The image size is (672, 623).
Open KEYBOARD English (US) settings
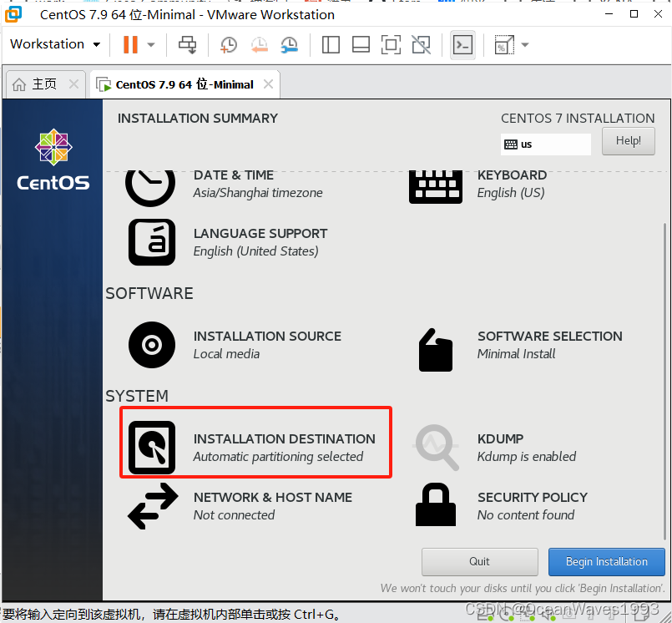(x=512, y=184)
